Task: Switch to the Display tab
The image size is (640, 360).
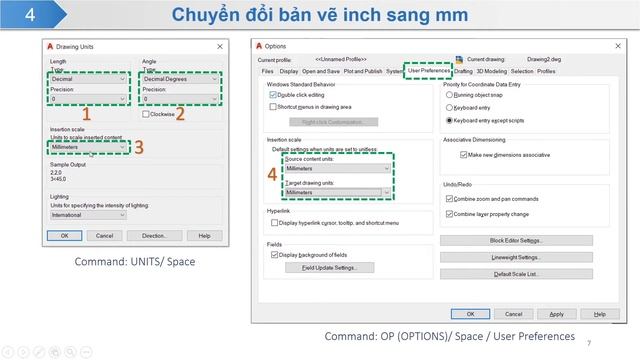Action: (x=289, y=71)
